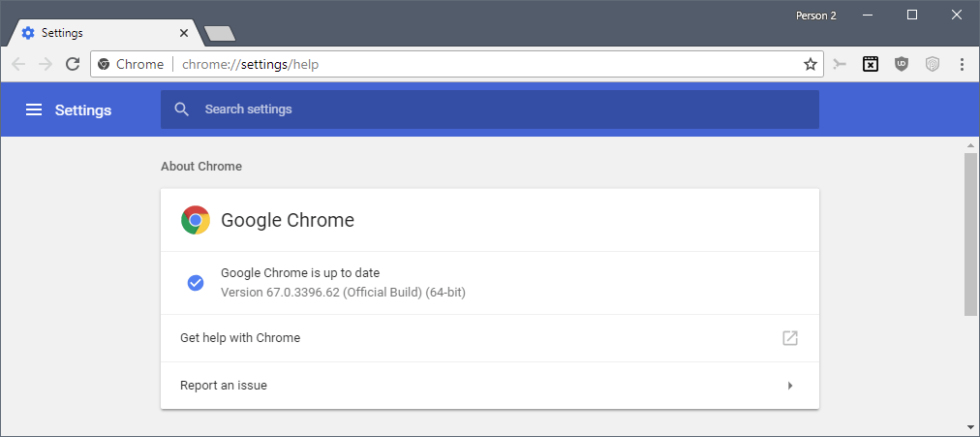980x437 pixels.
Task: Click the browser forward arrow
Action: tap(45, 64)
